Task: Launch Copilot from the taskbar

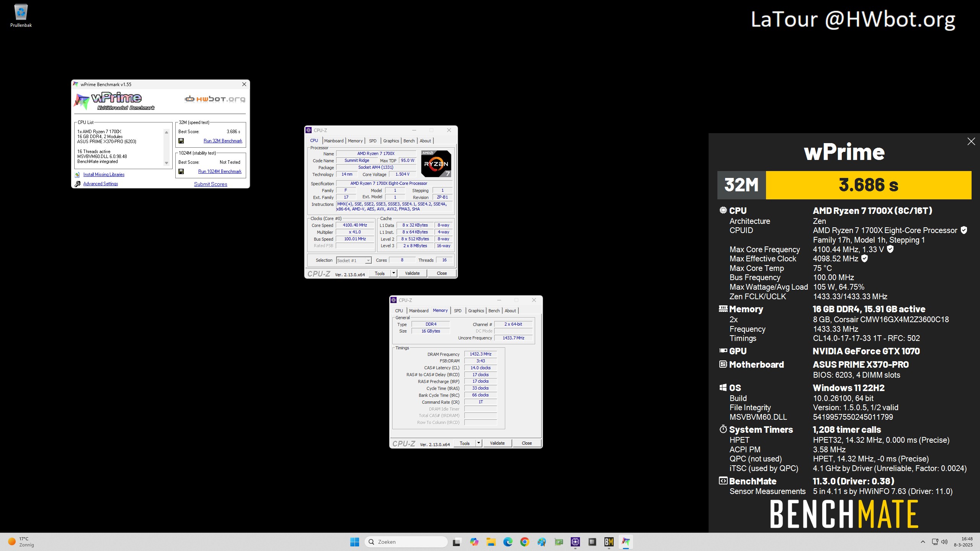Action: (474, 542)
